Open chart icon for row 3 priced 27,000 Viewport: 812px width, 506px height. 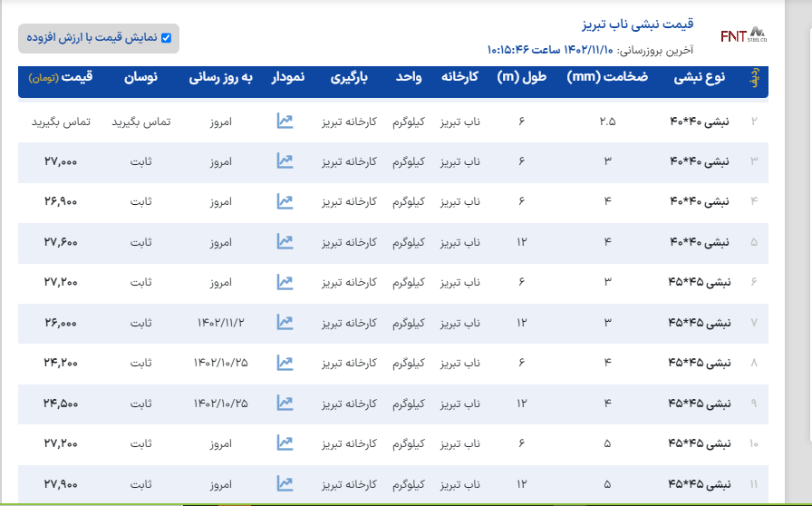click(285, 161)
